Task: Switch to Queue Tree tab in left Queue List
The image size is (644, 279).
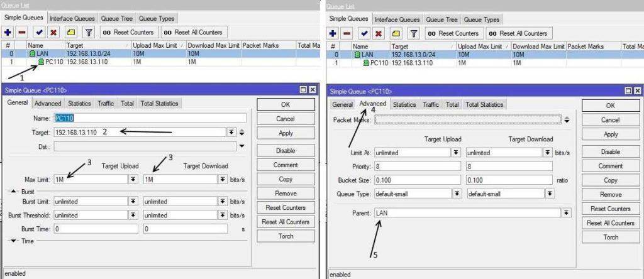Action: (x=116, y=18)
